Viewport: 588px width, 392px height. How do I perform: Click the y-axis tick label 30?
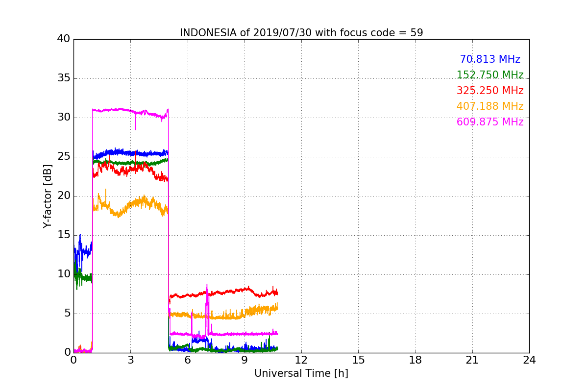(64, 117)
